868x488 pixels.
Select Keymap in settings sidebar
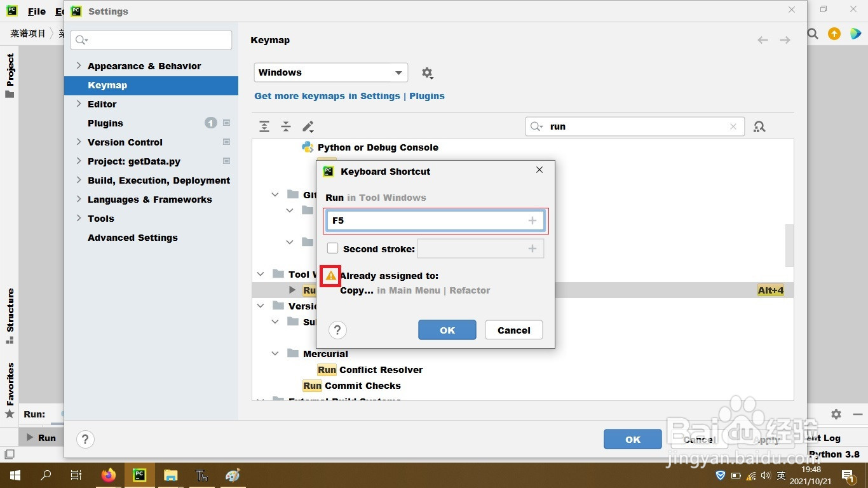[x=151, y=85]
